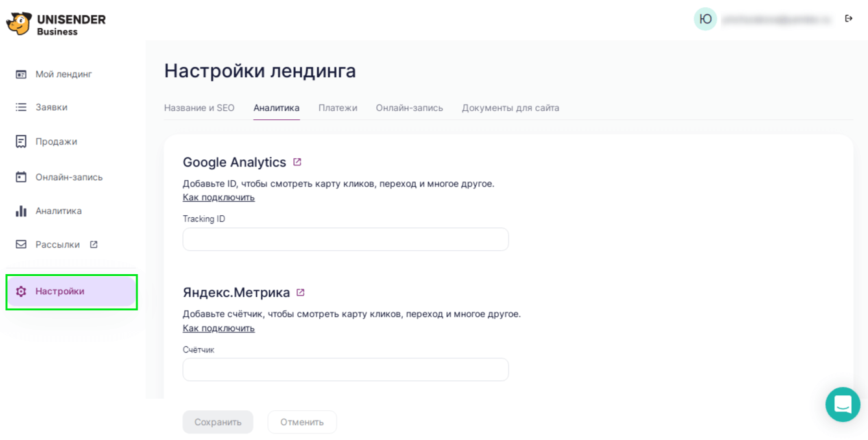This screenshot has height=440, width=868.
Task: Click the Онлайн-запись calendar icon in sidebar
Action: 21,177
